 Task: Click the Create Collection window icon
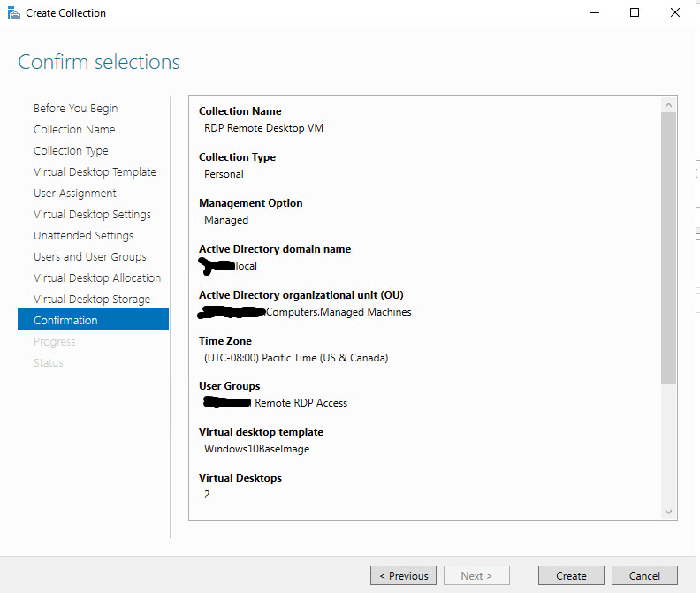pos(14,13)
